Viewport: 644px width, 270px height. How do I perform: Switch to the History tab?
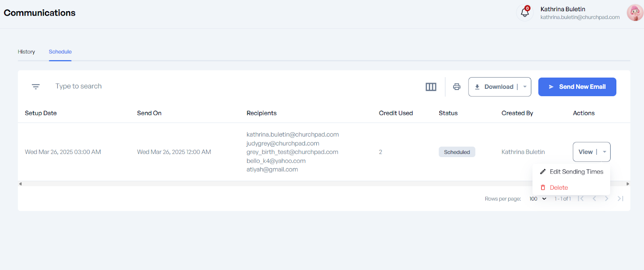coord(26,52)
